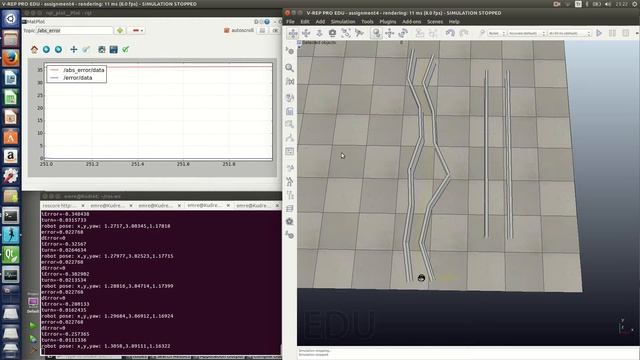Open simulation settings icon atop V-REP sidebar
The image size is (640, 360).
[x=290, y=51]
